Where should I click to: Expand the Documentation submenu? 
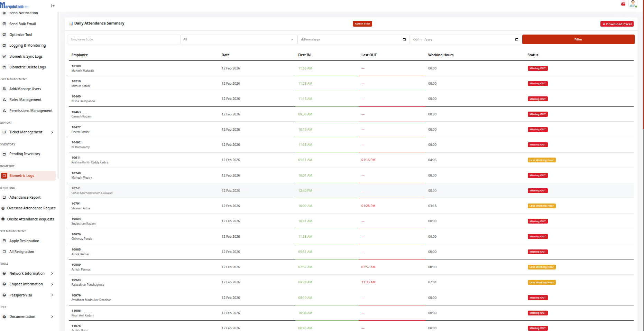pos(52,317)
